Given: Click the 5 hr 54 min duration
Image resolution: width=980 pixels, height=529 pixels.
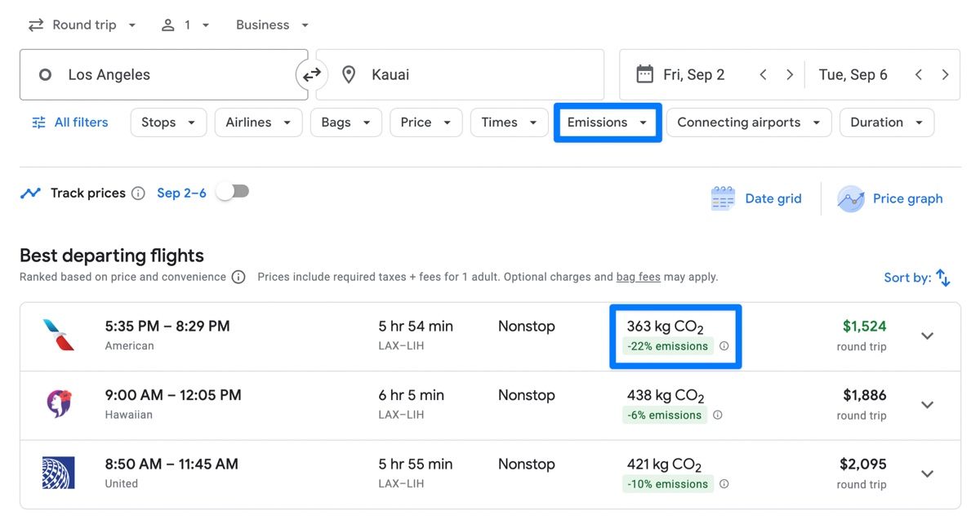Looking at the screenshot, I should tap(416, 326).
